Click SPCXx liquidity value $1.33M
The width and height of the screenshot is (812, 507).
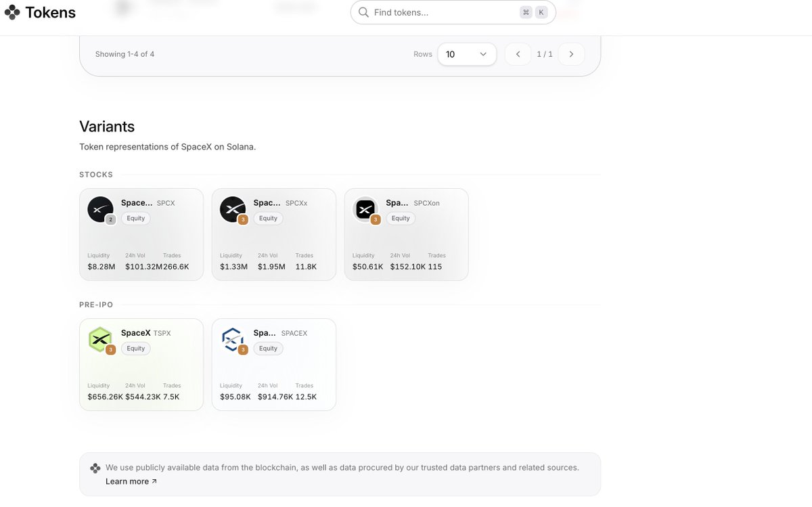pos(234,267)
